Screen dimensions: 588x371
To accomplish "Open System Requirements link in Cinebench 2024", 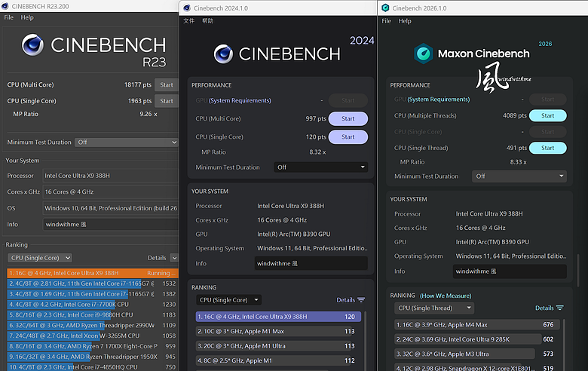I will (x=240, y=100).
